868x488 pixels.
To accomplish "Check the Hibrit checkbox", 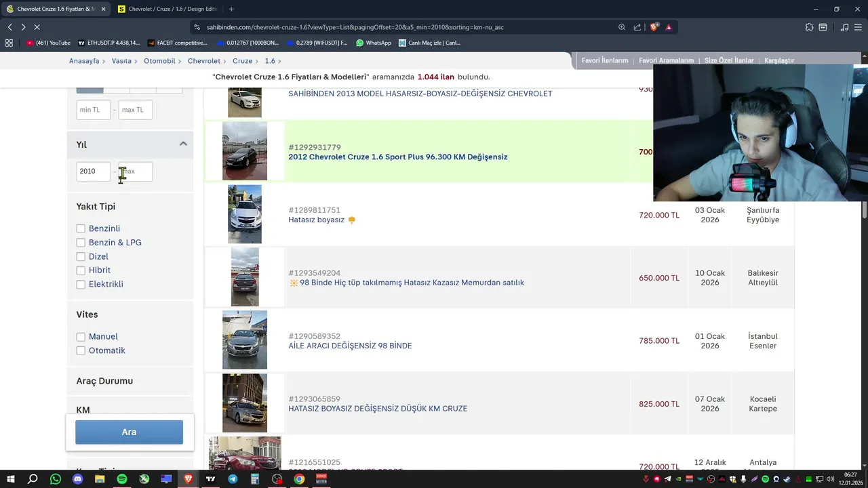I will point(81,270).
